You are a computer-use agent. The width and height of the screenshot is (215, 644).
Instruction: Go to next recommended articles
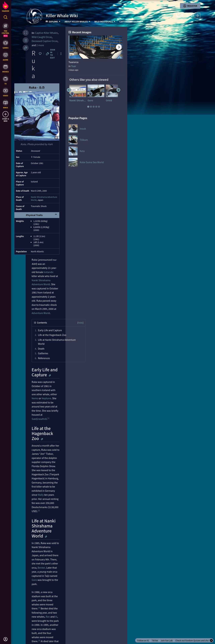click(x=118, y=90)
